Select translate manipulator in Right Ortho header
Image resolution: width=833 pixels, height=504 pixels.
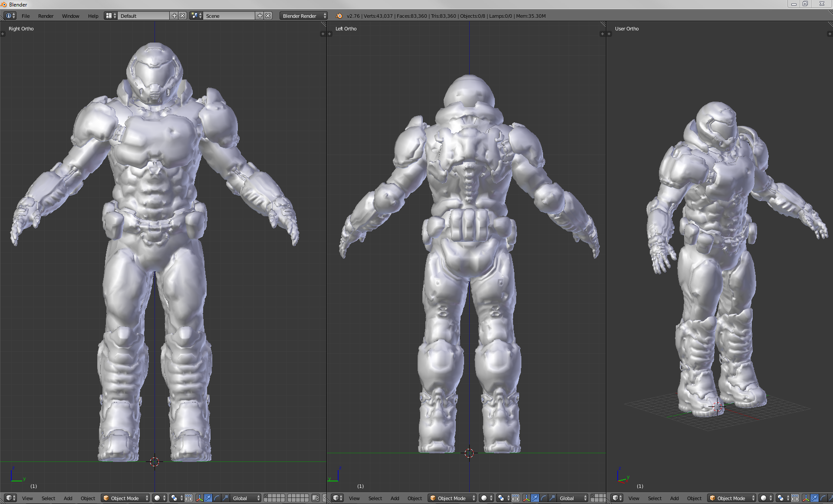208,498
